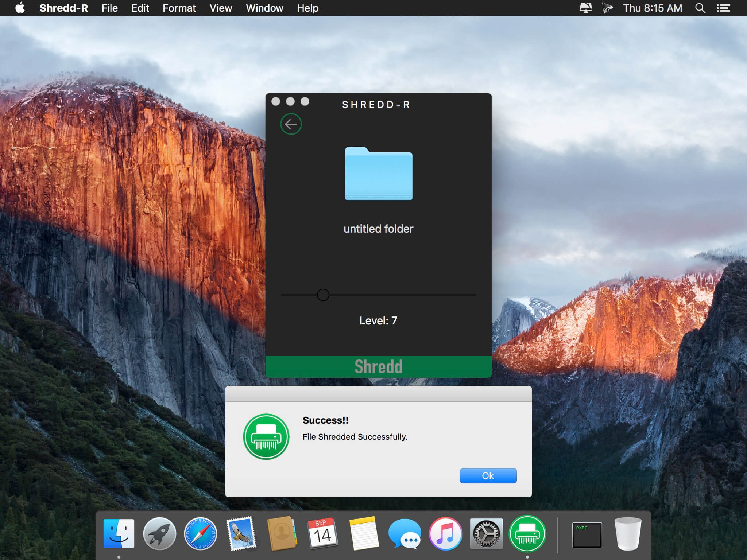This screenshot has width=747, height=560.
Task: Click the 'Success!!' heading in the dialog
Action: point(325,420)
